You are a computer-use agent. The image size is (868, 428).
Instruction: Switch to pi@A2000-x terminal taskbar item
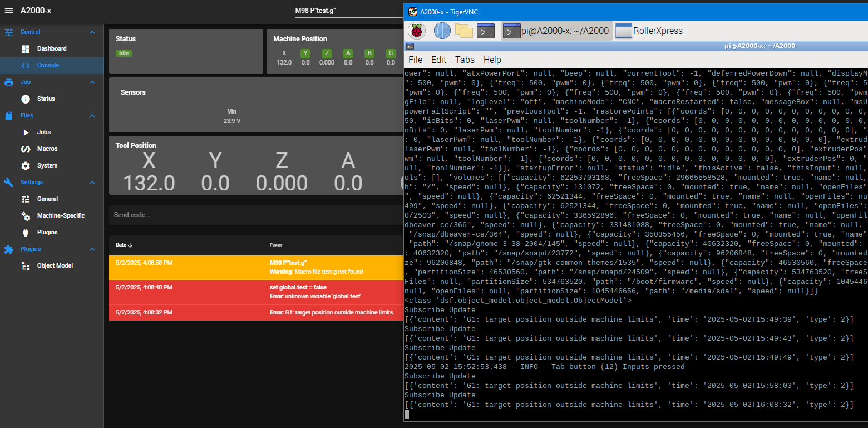556,31
